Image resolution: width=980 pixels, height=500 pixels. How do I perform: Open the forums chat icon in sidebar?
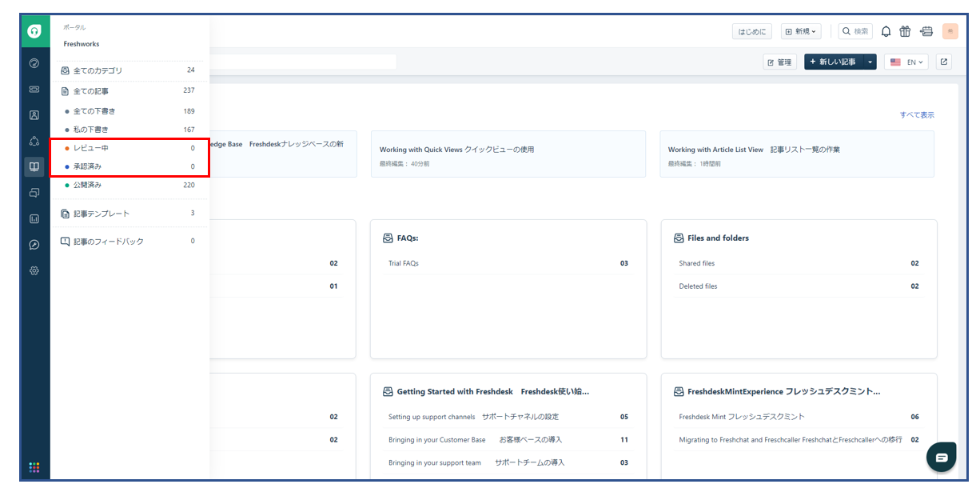coord(34,193)
